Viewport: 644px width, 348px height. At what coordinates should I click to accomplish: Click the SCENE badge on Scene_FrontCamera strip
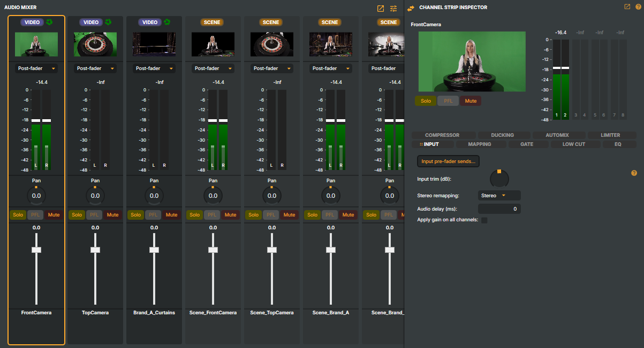pyautogui.click(x=212, y=22)
